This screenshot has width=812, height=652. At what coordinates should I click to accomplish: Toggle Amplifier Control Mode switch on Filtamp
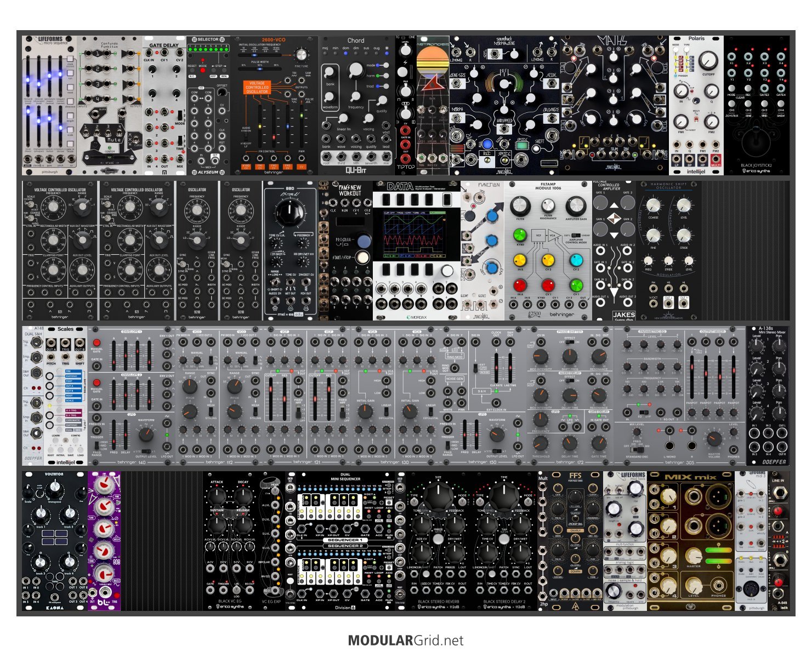pos(576,235)
